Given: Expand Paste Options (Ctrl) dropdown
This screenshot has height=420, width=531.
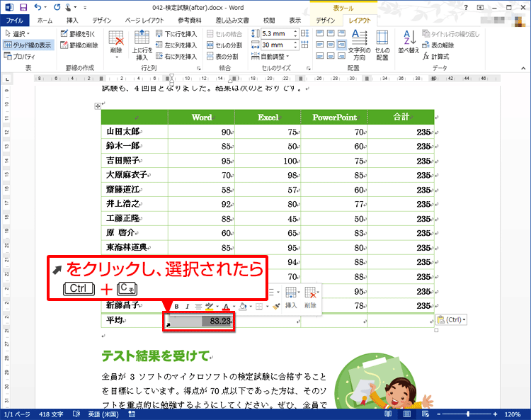Looking at the screenshot, I should [x=464, y=319].
